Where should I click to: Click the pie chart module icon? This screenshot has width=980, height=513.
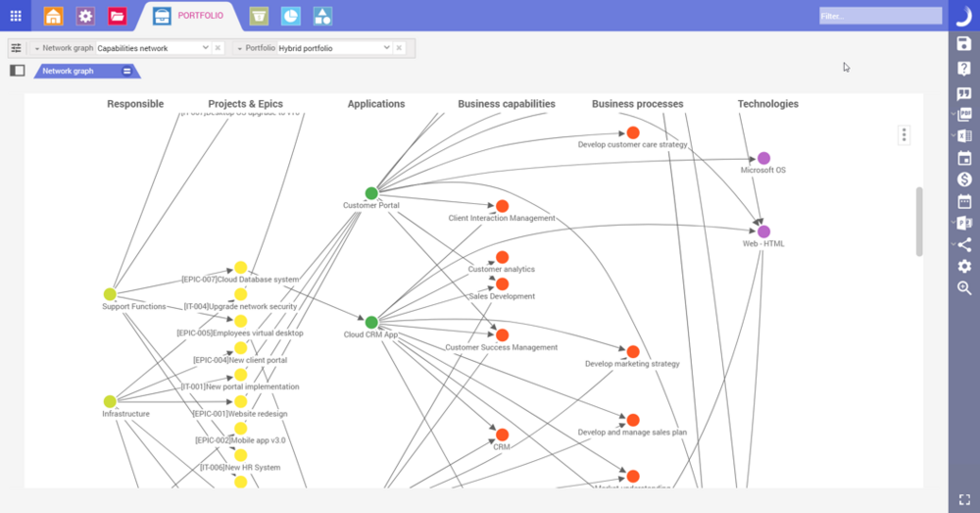click(291, 17)
